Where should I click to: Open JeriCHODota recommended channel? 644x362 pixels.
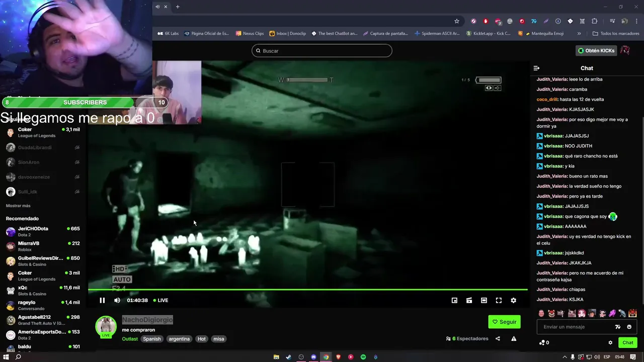[x=44, y=231]
